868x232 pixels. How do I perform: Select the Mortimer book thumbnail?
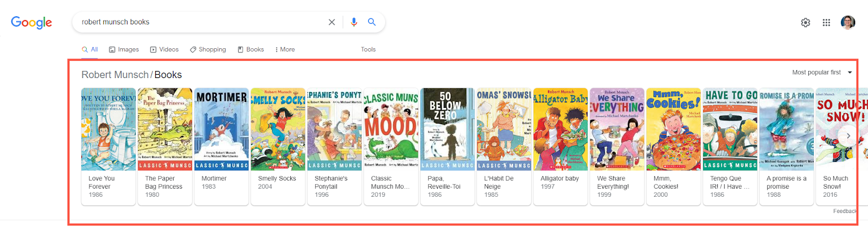coord(221,129)
